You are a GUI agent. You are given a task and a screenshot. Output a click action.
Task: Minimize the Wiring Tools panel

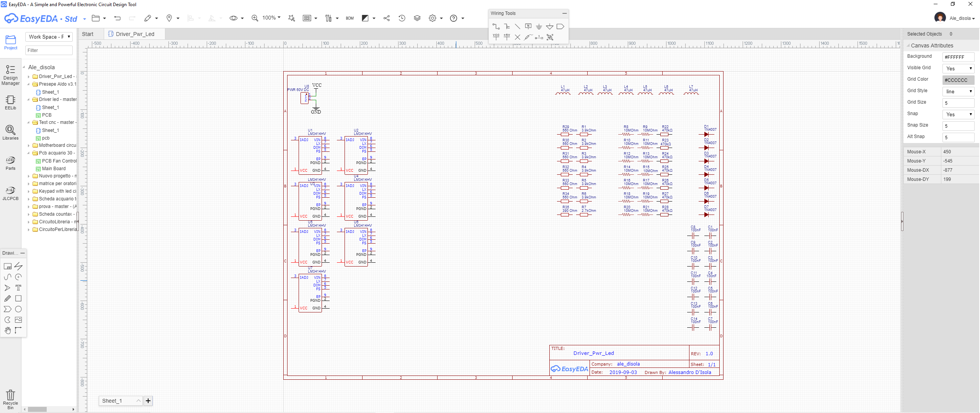[564, 13]
